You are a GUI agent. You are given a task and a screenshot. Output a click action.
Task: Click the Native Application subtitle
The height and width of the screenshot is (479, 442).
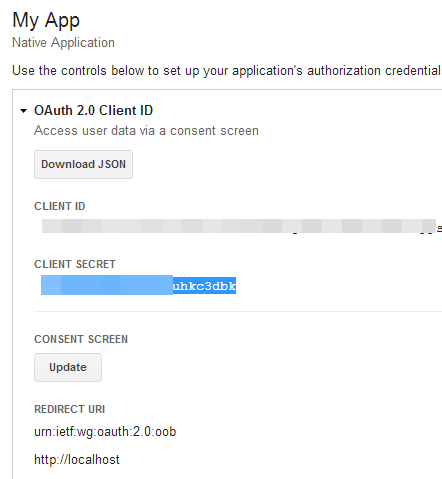[63, 43]
